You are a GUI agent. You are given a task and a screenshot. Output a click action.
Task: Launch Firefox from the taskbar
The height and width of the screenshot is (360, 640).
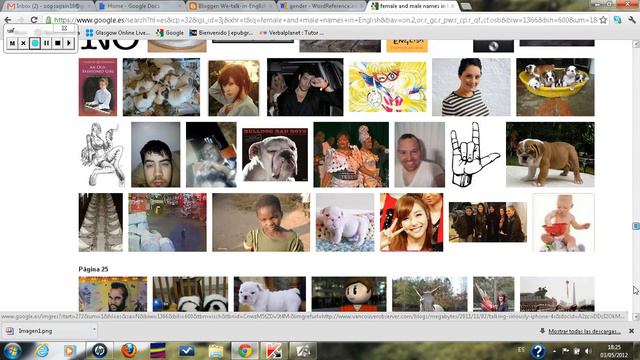(129, 351)
